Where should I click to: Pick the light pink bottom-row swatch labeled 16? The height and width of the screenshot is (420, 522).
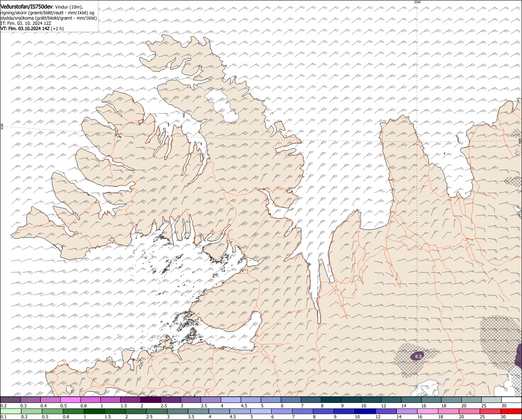[428, 411]
